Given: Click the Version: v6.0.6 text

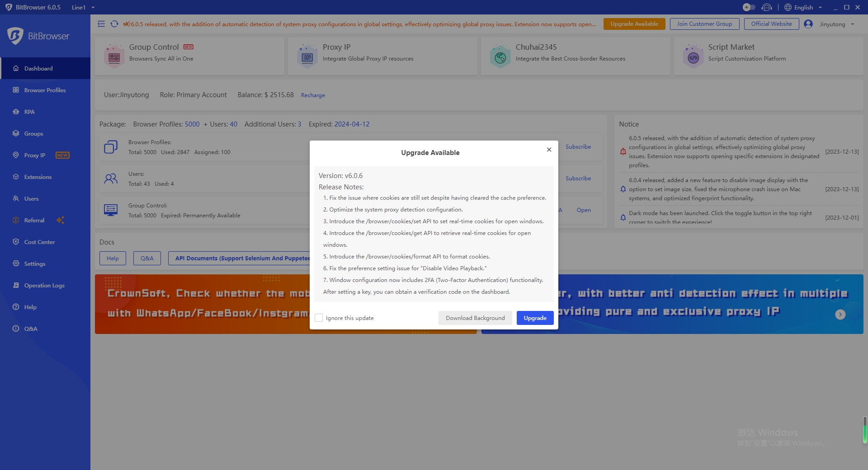Looking at the screenshot, I should click(x=340, y=176).
